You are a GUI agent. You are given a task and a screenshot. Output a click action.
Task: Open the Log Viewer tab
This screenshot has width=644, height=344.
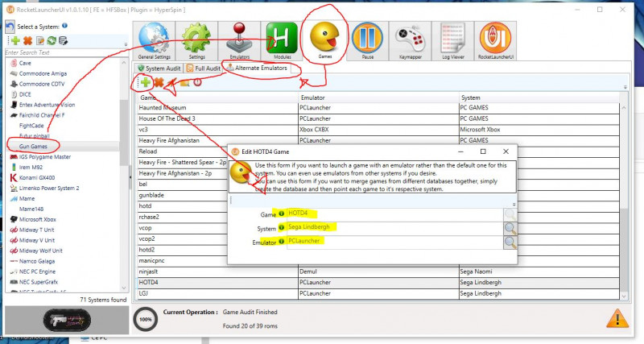click(453, 41)
